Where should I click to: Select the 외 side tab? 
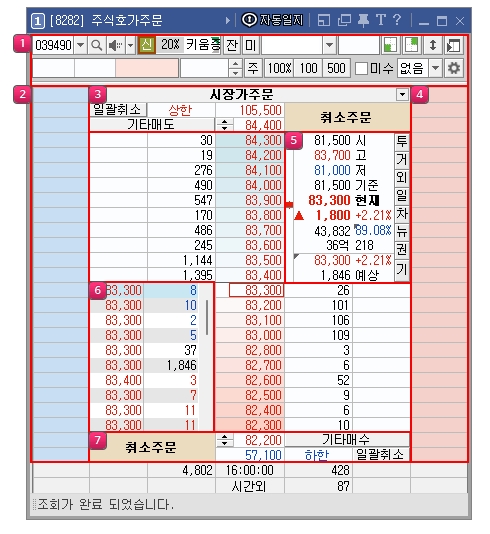pyautogui.click(x=402, y=178)
